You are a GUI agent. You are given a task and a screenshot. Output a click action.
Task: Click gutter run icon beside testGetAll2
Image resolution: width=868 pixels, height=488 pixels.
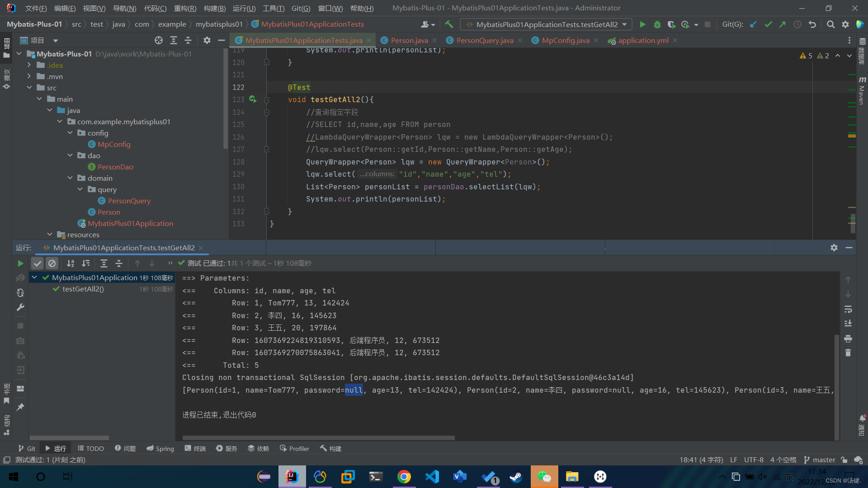pos(252,99)
